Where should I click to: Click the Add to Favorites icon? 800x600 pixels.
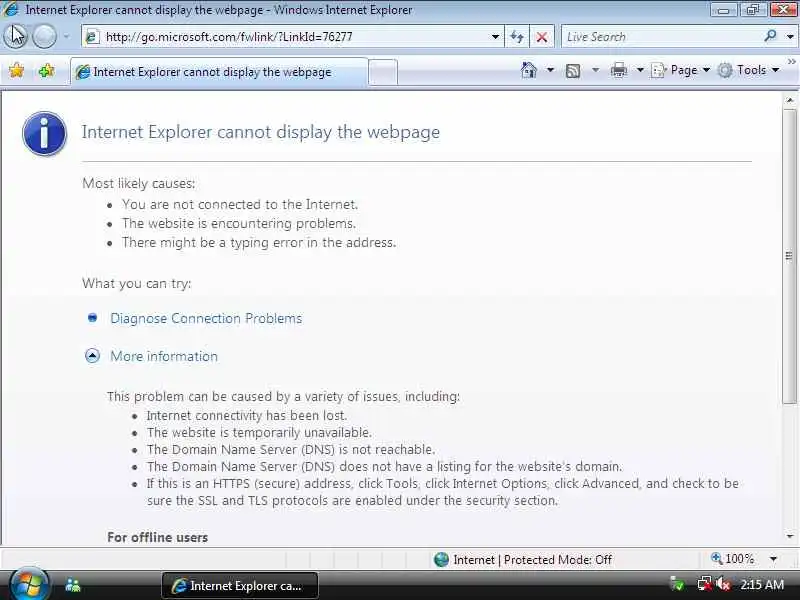pyautogui.click(x=46, y=70)
